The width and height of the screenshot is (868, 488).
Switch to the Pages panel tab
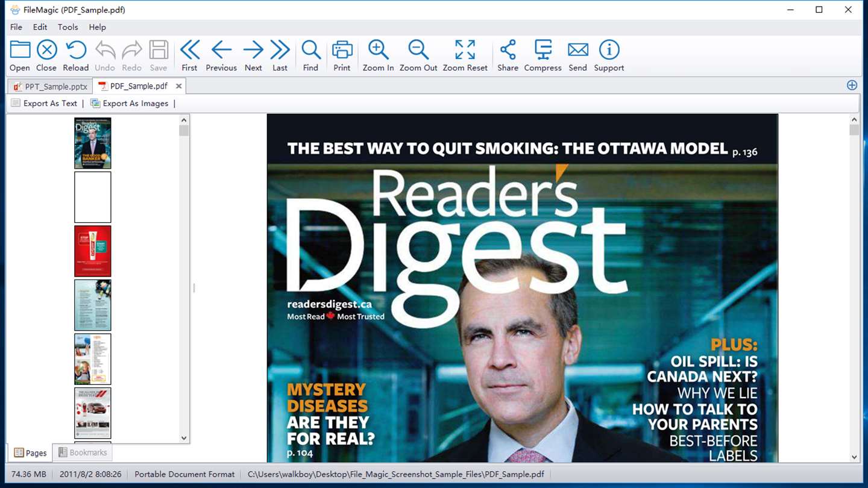(30, 452)
